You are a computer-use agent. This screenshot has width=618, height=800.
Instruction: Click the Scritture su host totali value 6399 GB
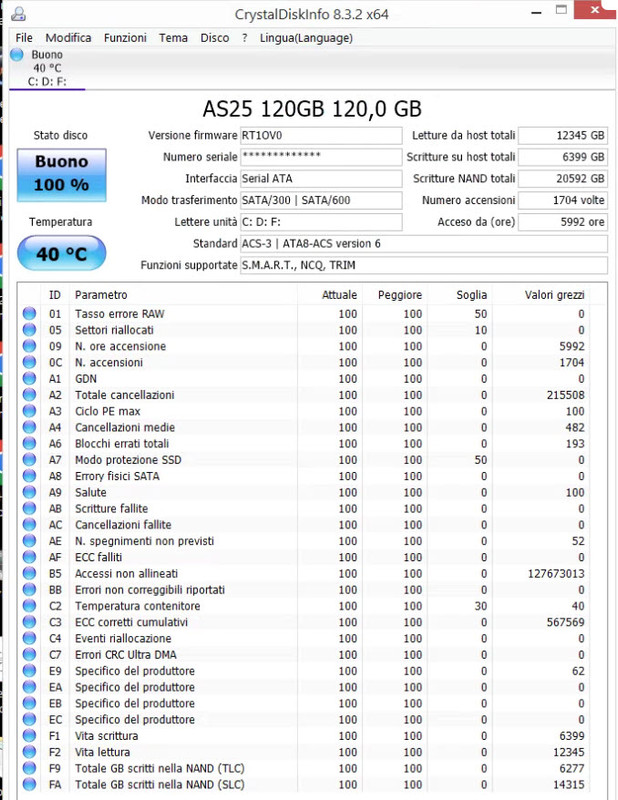(563, 157)
